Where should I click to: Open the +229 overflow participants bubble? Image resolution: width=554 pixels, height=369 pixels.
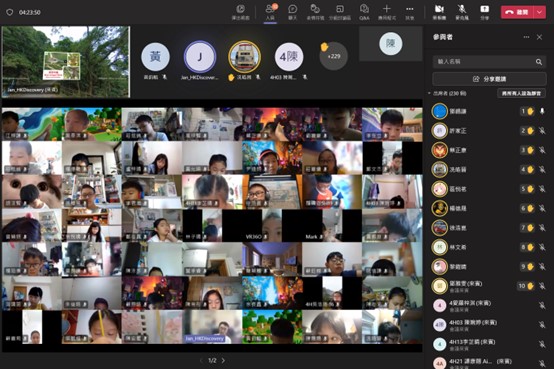pyautogui.click(x=334, y=56)
